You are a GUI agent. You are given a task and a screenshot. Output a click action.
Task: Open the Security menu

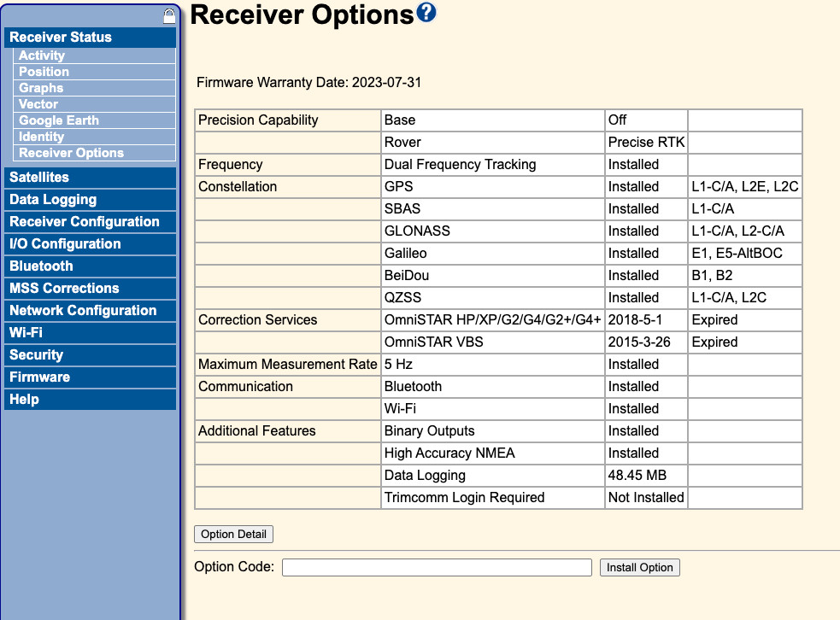click(x=90, y=355)
